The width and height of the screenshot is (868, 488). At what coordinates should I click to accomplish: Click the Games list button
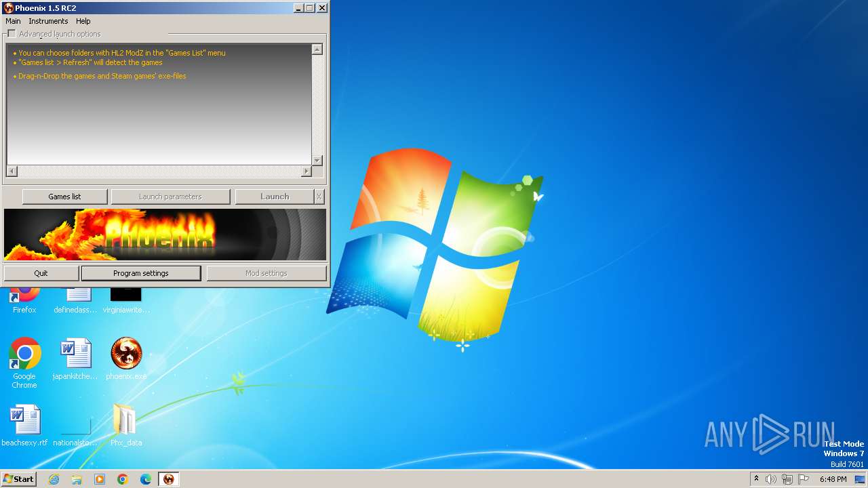click(64, 197)
